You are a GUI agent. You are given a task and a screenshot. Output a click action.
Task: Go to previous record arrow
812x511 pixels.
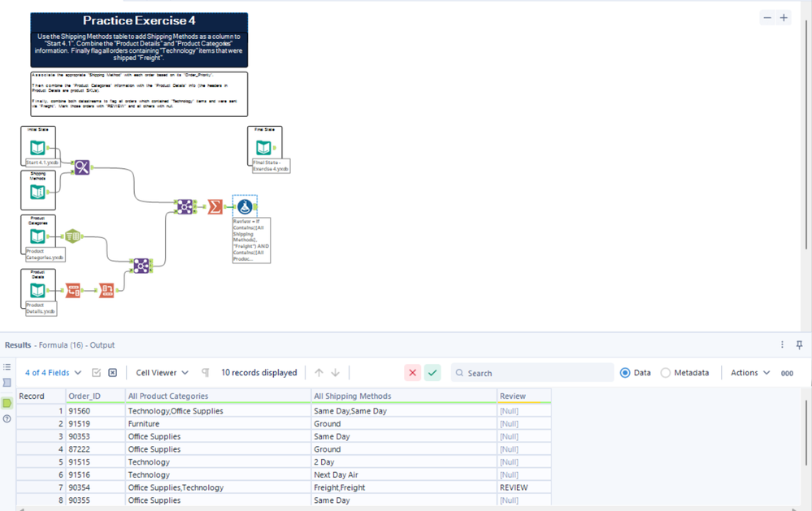click(x=319, y=373)
